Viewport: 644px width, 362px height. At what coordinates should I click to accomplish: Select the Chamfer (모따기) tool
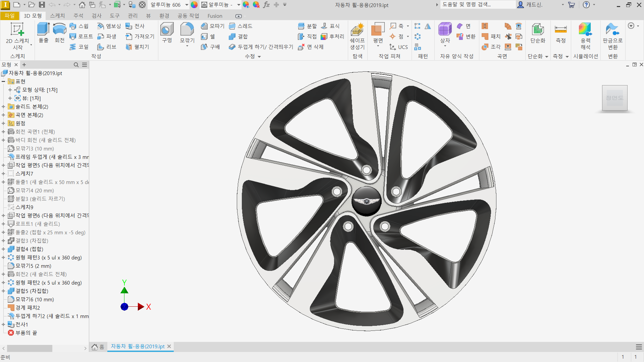(213, 26)
